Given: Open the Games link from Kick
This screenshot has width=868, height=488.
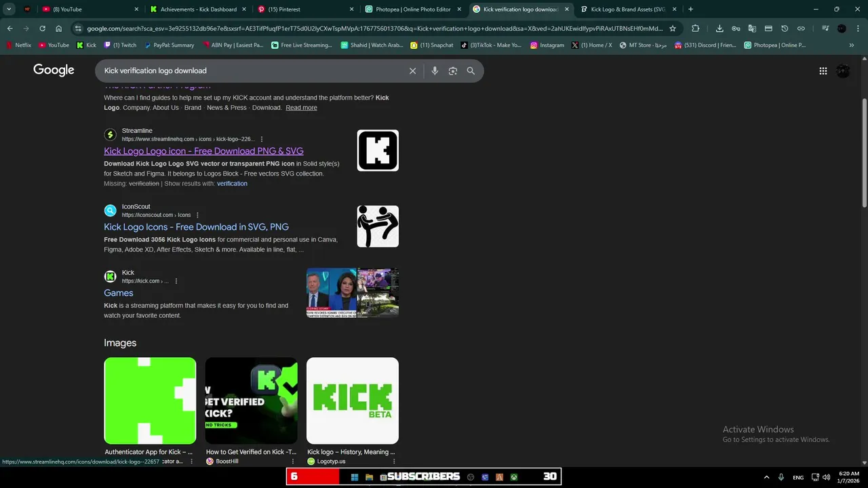Looking at the screenshot, I should pyautogui.click(x=118, y=293).
